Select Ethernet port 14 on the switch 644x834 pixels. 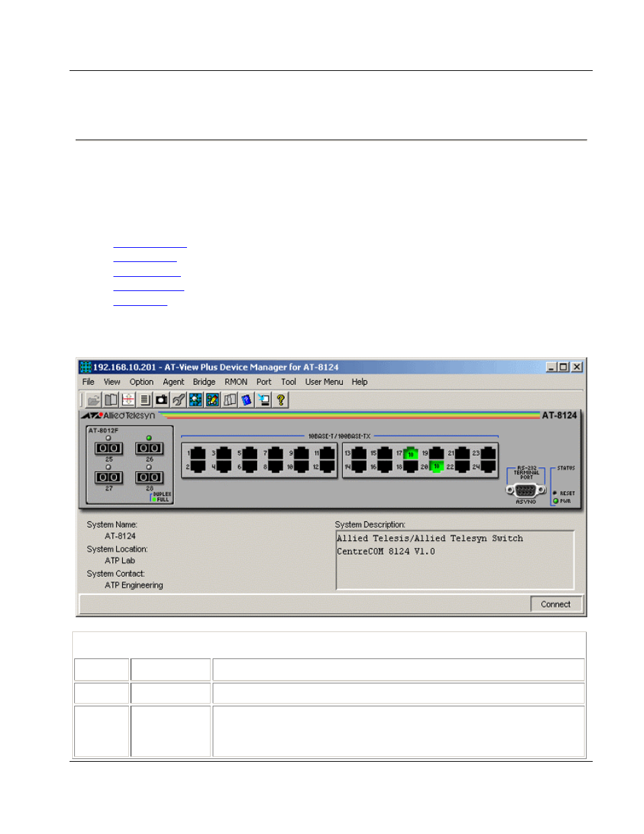[359, 466]
